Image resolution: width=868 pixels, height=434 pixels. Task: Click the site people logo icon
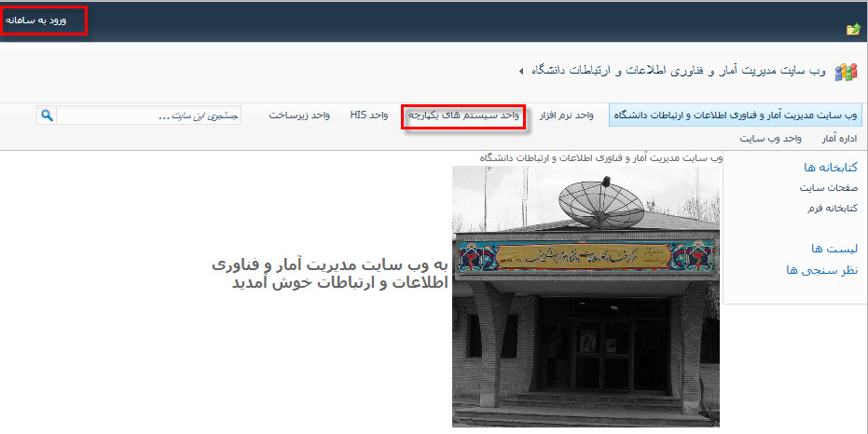[845, 72]
